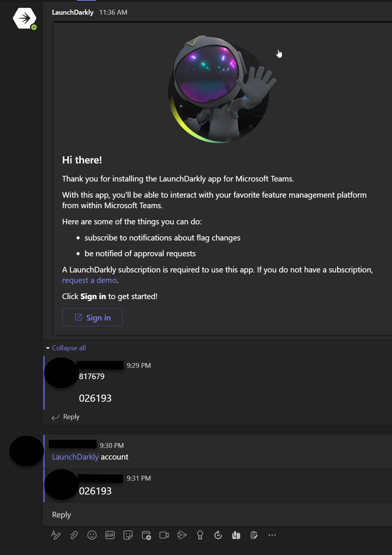Send Praise to a teammate

click(x=200, y=535)
